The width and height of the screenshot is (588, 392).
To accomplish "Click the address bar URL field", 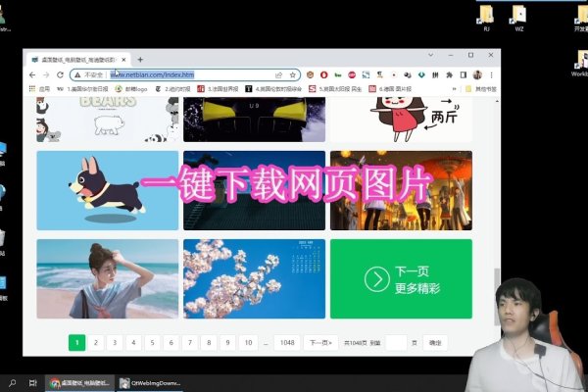I will [x=185, y=75].
